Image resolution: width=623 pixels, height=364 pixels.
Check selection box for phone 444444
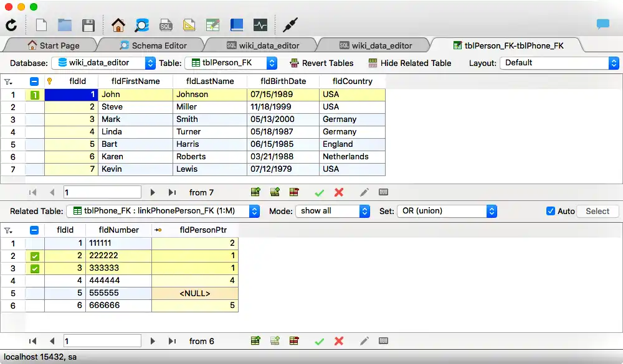[x=34, y=281]
